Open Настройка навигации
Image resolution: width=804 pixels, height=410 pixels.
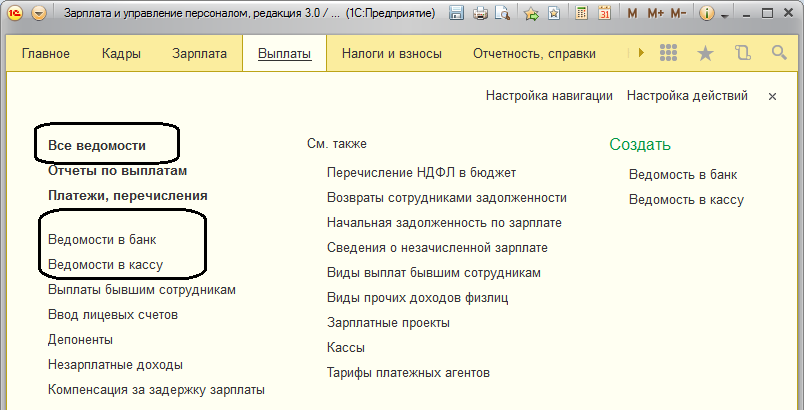pyautogui.click(x=549, y=96)
